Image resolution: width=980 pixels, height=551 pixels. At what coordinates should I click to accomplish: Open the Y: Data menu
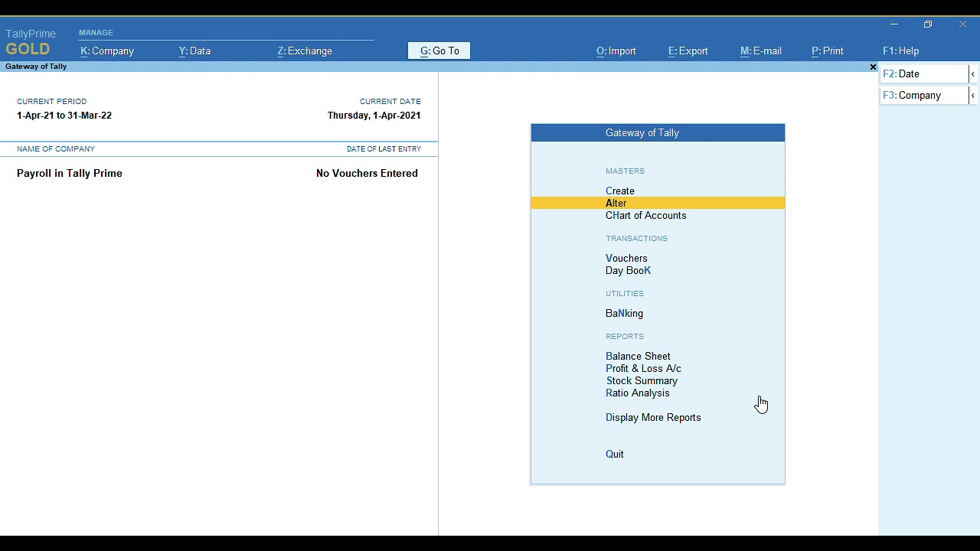tap(194, 51)
